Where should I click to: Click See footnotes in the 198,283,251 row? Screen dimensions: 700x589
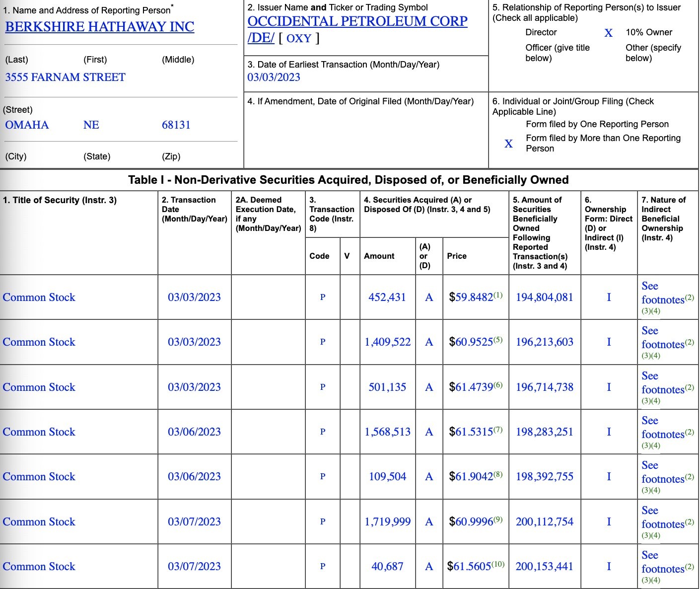[x=663, y=428]
